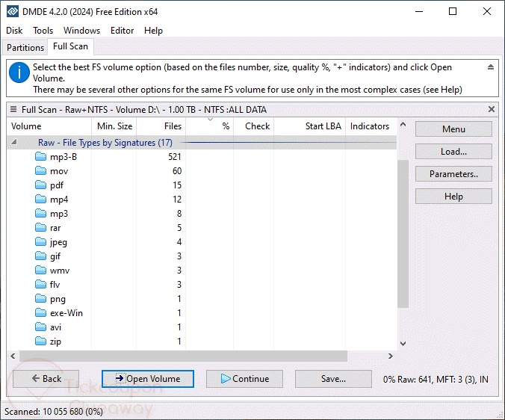Image resolution: width=505 pixels, height=420 pixels.
Task: Click the horizontal scrollbar thumb
Action: pos(183,356)
